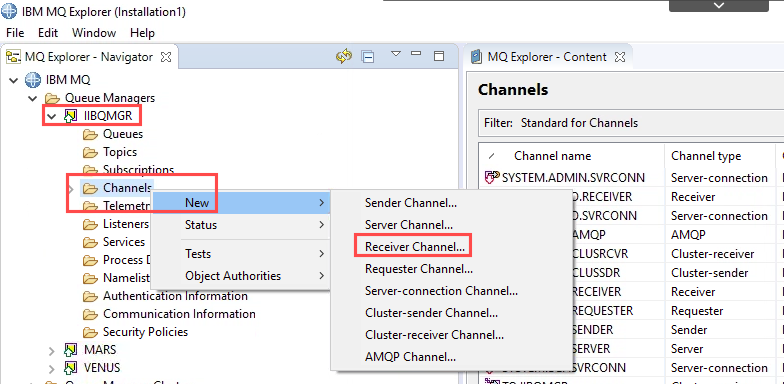This screenshot has height=384, width=784.
Task: Open the Window menu
Action: click(x=94, y=33)
